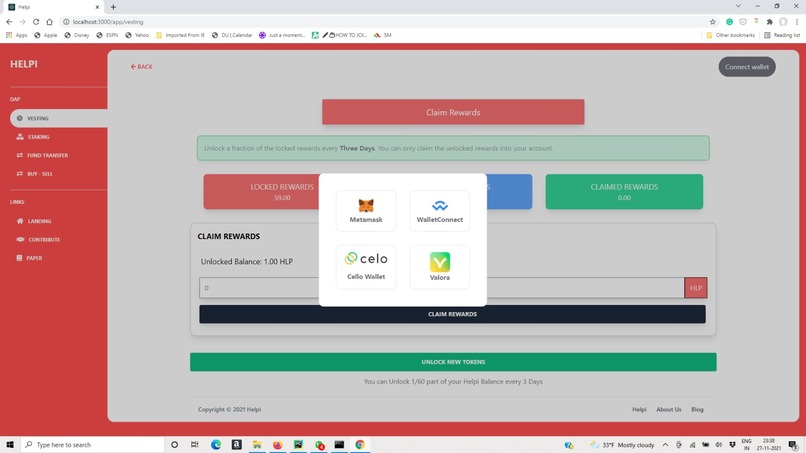
Task: Open the Imported From IE bookmark folder
Action: point(180,35)
